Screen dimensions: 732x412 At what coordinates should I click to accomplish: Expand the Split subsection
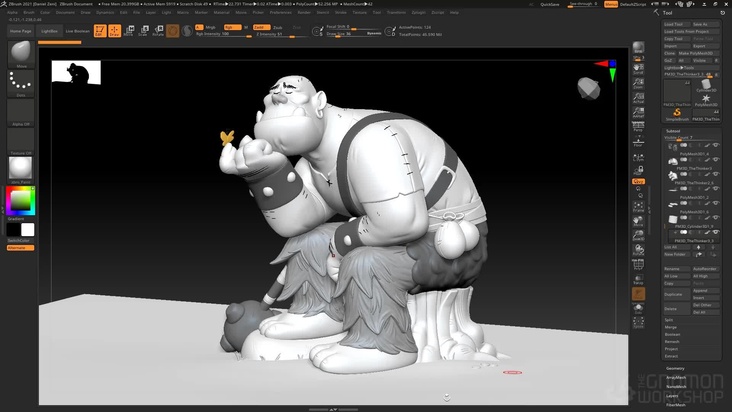669,320
